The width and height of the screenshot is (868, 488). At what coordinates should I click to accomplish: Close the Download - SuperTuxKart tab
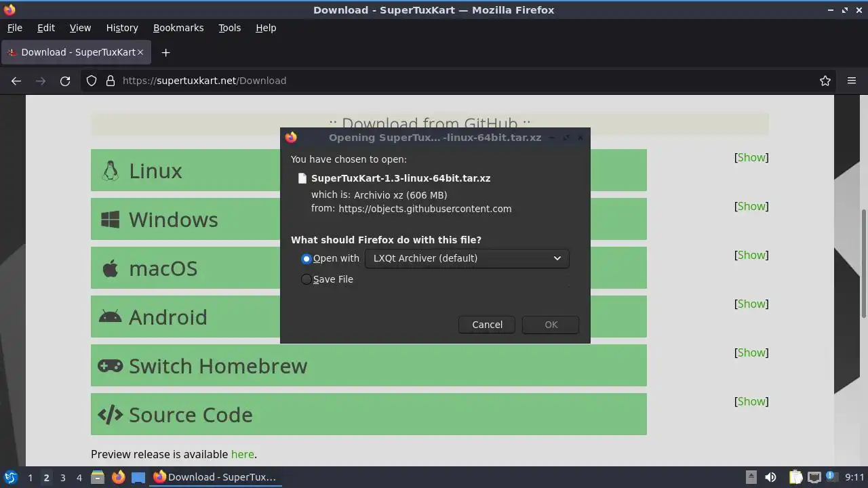140,52
